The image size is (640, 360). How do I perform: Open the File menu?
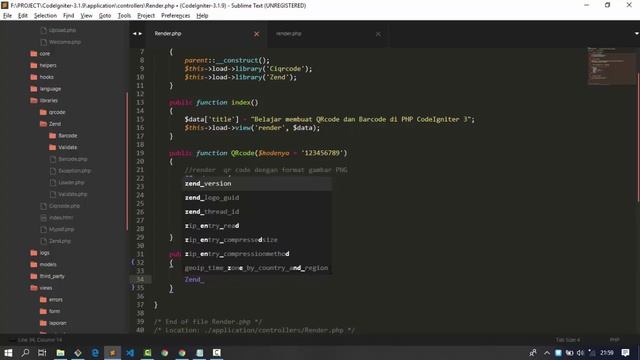[7, 16]
